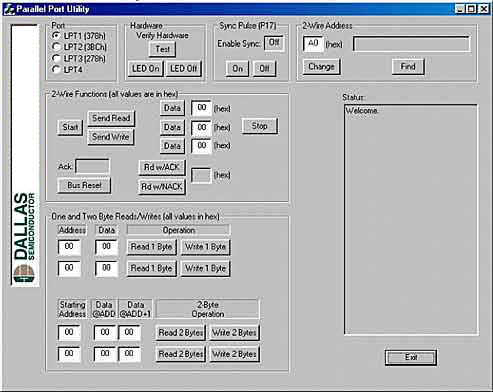This screenshot has height=392, width=493.
Task: Click the 2-Byte Operation header label
Action: [208, 309]
